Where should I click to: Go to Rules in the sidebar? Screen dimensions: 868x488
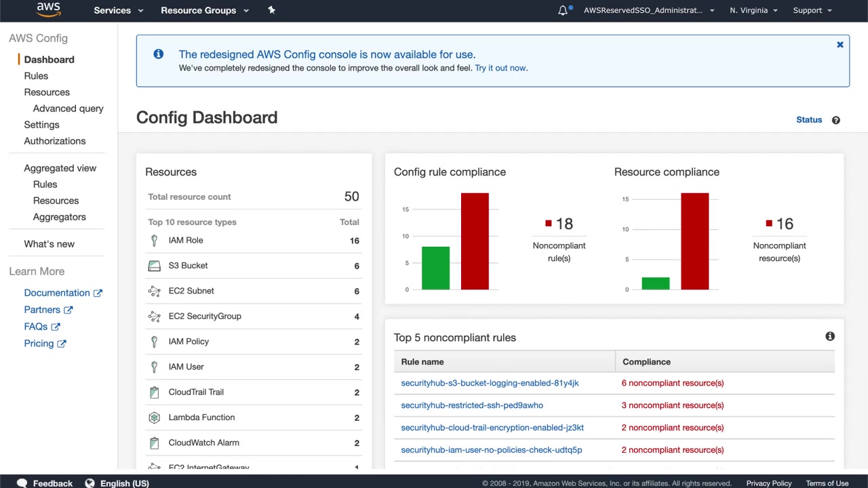[36, 76]
